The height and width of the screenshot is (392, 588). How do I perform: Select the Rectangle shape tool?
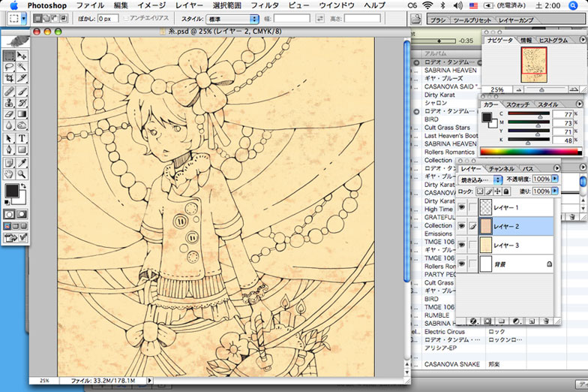(22, 150)
